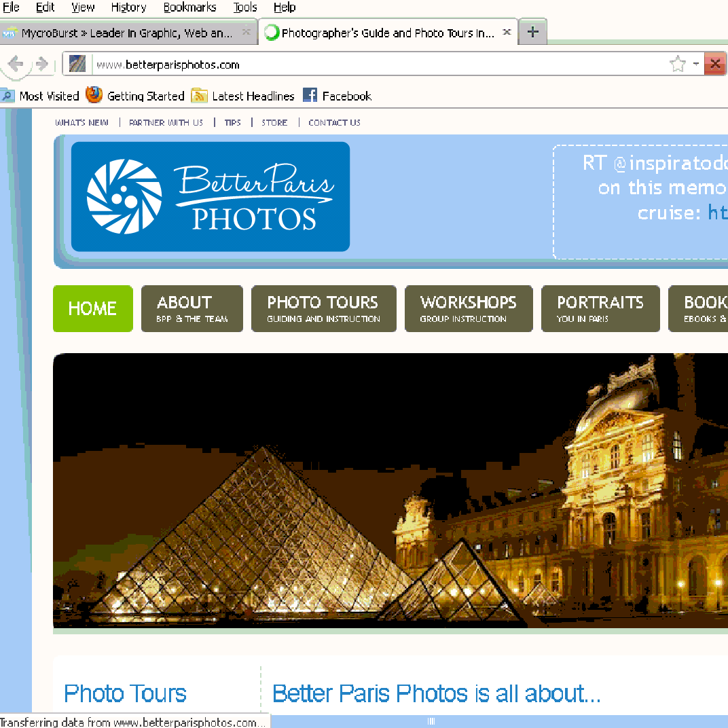Image resolution: width=728 pixels, height=728 pixels.
Task: Bookmark page with the star icon
Action: pos(677,65)
